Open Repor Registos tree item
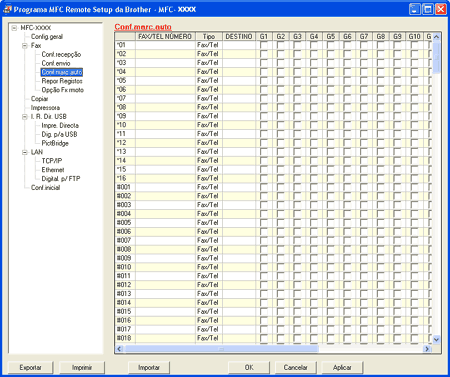Screen dimensions: 450x377 coord(62,81)
